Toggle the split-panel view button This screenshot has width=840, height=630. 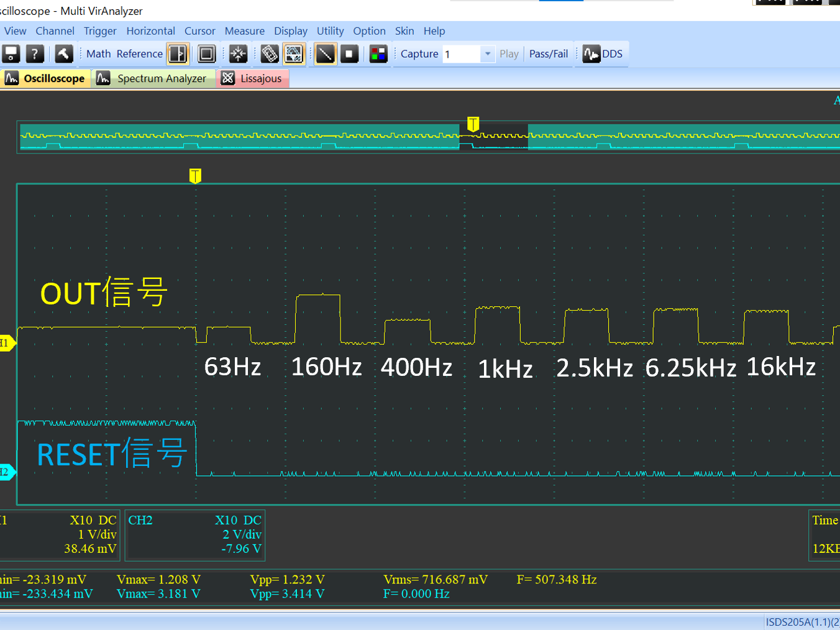pos(178,54)
